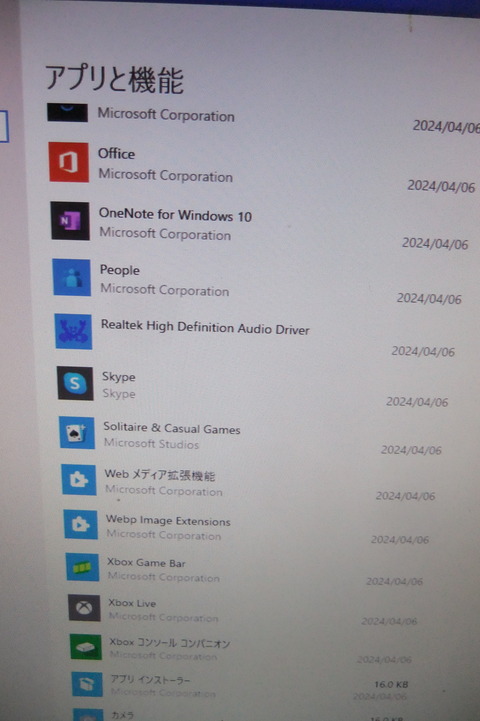Select the アプリ インストーラー icon

[x=87, y=684]
